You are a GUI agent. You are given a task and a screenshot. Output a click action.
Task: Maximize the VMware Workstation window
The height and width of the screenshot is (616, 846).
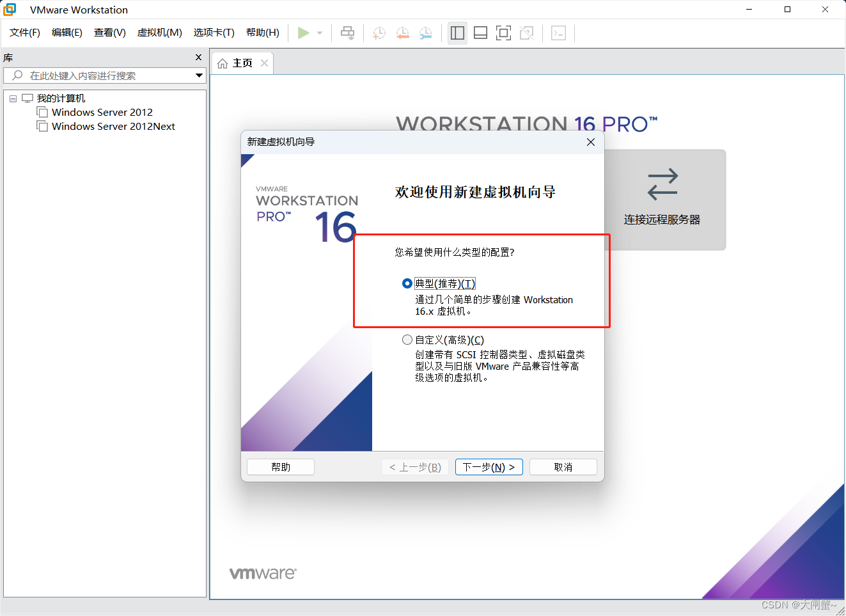[x=787, y=10]
